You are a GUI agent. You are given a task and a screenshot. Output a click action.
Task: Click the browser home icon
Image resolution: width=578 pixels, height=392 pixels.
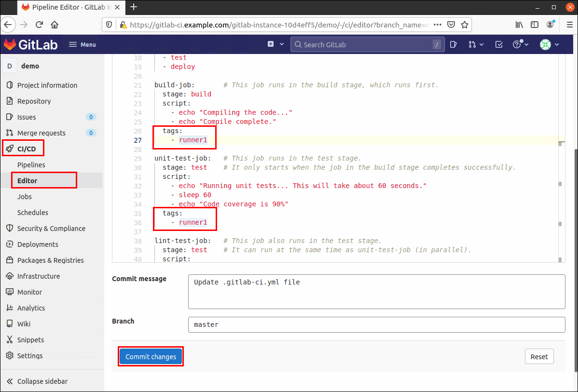[x=55, y=25]
